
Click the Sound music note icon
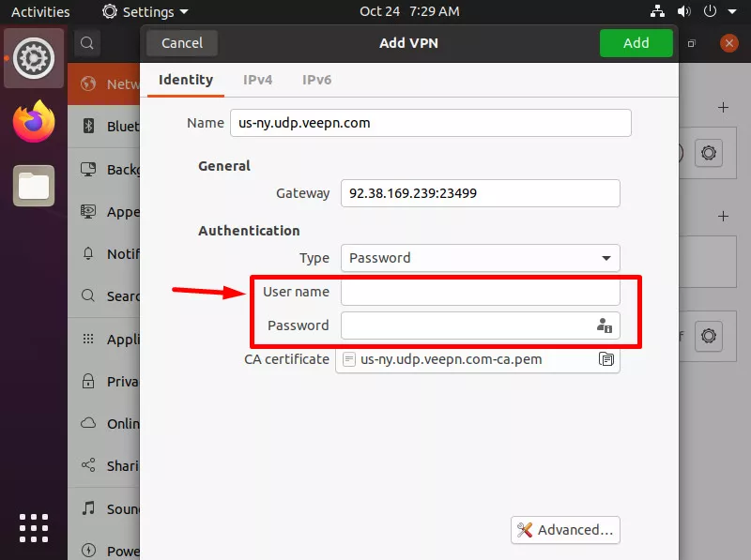pyautogui.click(x=88, y=507)
